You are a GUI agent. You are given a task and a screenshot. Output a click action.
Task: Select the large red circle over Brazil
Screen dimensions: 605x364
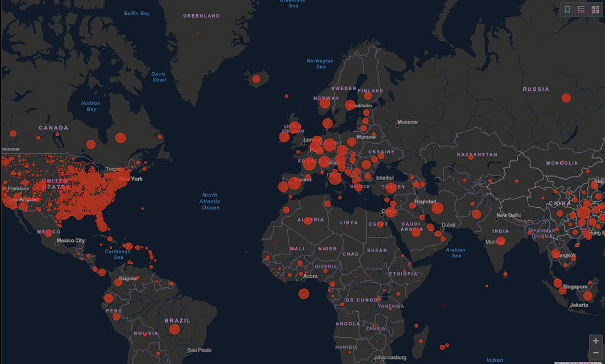point(175,329)
